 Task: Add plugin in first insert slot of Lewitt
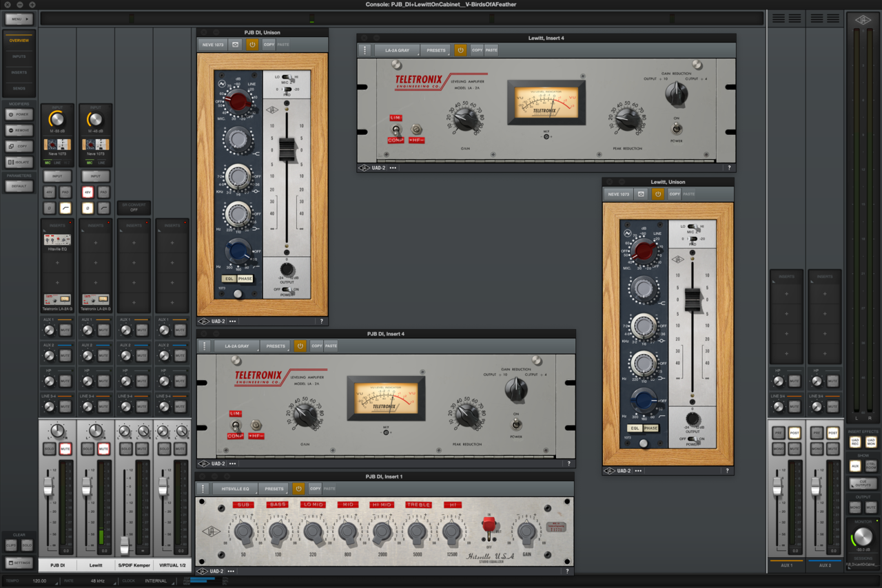point(96,243)
